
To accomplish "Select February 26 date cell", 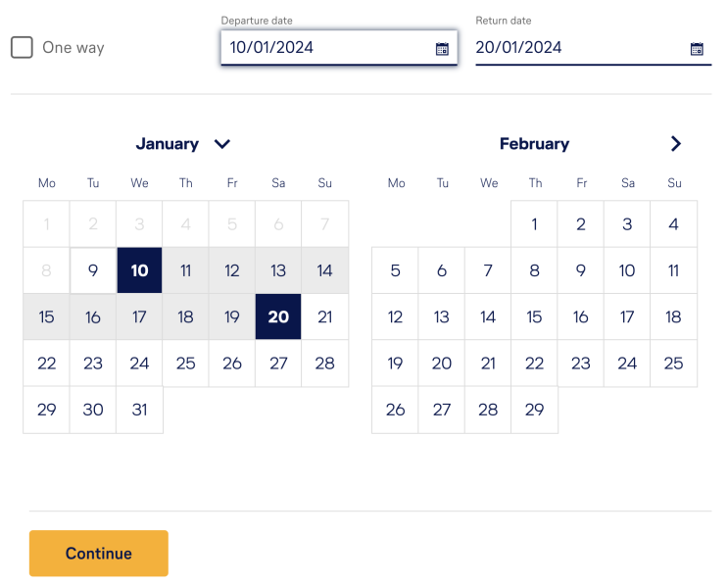I will pos(395,410).
